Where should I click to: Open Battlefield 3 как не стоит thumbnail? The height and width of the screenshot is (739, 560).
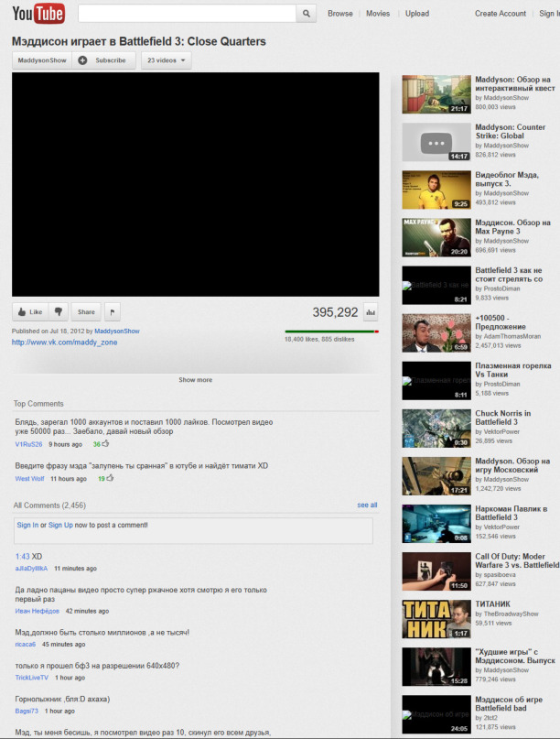pyautogui.click(x=436, y=285)
